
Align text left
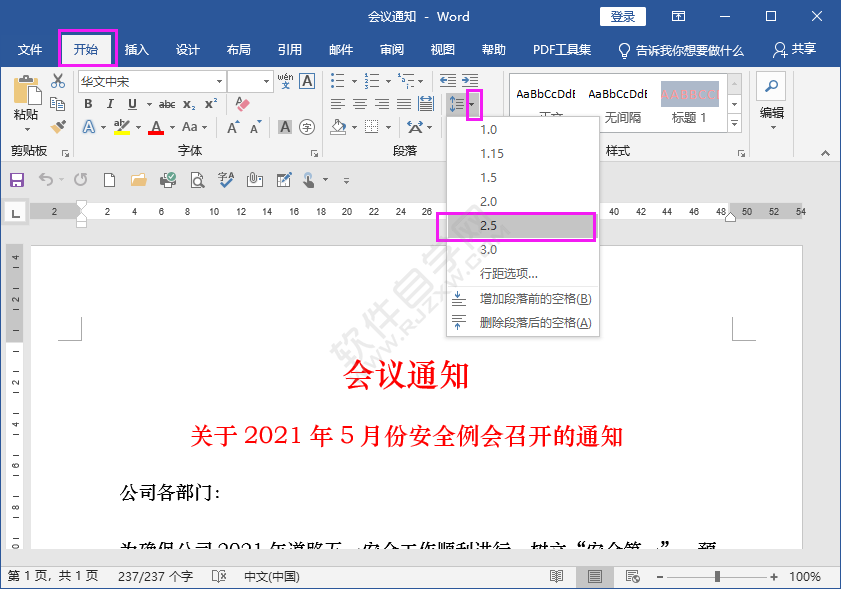(x=337, y=104)
